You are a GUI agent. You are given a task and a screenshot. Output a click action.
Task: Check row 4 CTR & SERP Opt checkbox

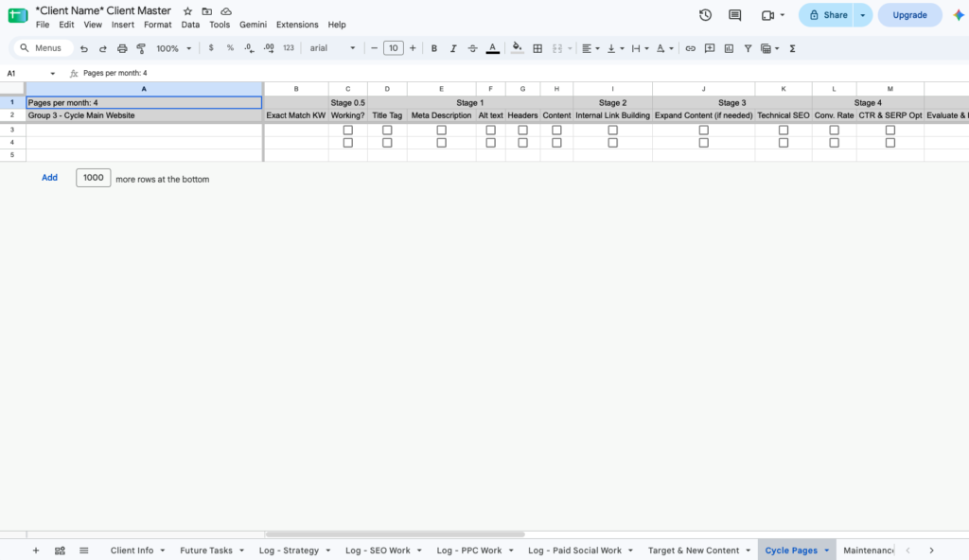pos(890,143)
